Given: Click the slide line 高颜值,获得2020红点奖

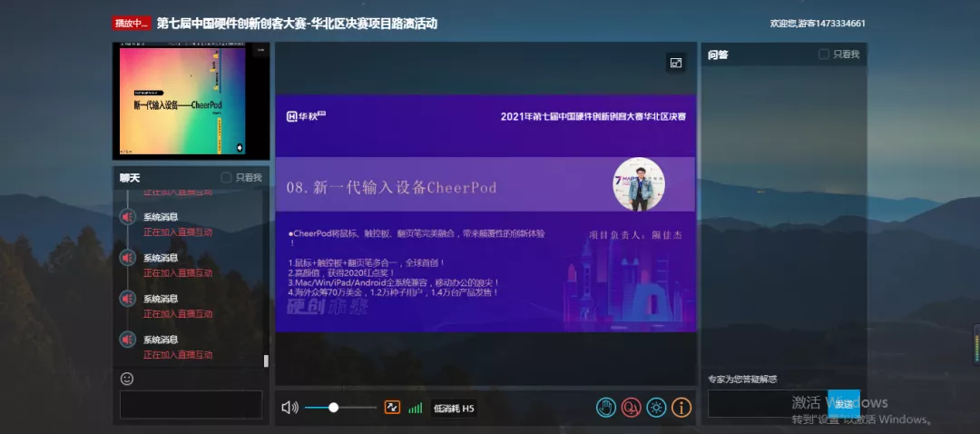Looking at the screenshot, I should point(341,272).
